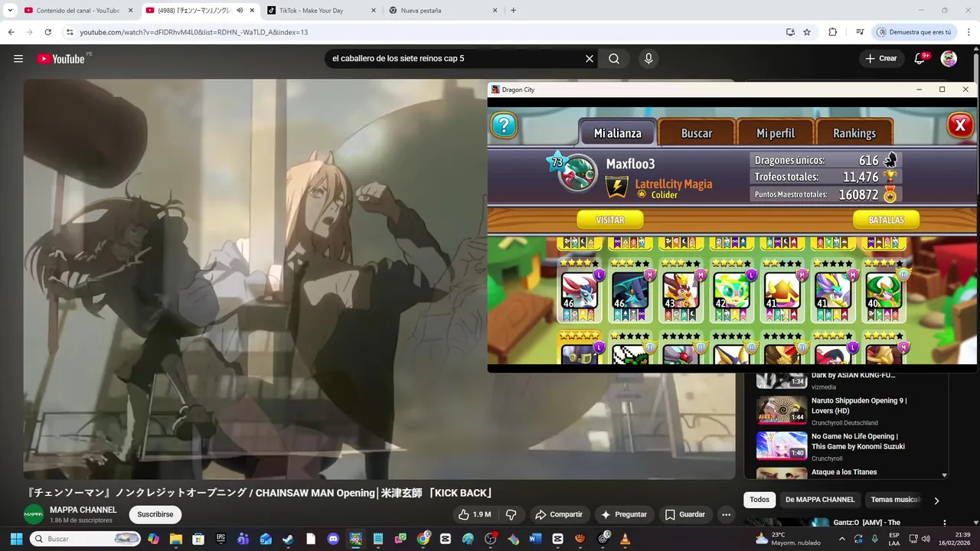Viewport: 980px width, 551px height.
Task: Switch to the TikTok - Make Your Day tab
Action: pos(322,11)
